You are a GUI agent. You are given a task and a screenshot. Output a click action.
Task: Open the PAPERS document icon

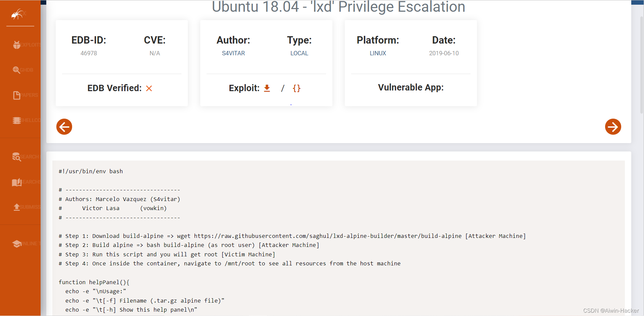coord(16,95)
